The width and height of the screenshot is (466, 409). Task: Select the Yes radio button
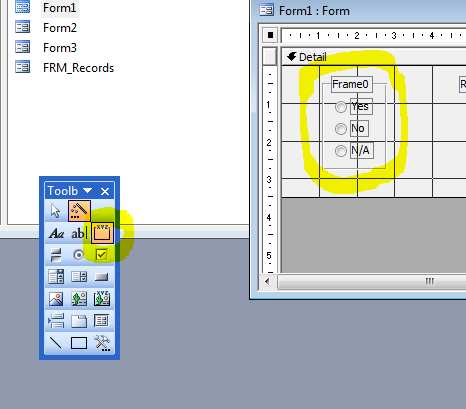point(341,107)
